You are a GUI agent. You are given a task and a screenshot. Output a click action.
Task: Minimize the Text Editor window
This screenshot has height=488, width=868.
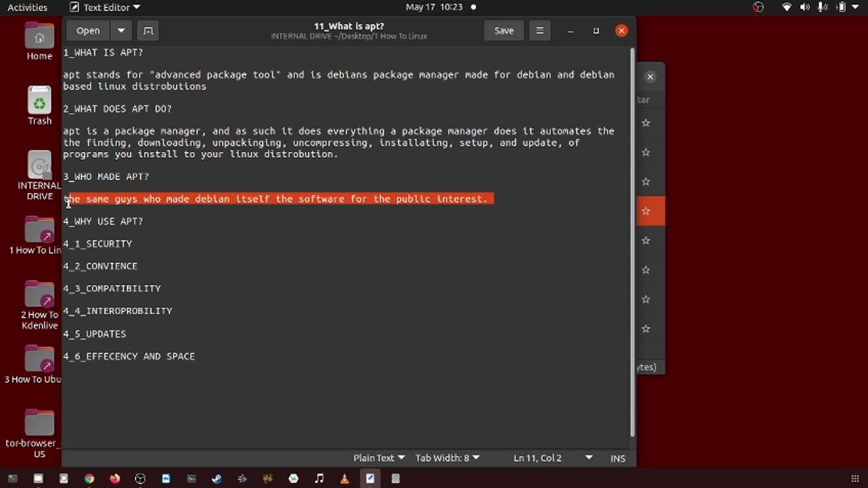[x=570, y=30]
